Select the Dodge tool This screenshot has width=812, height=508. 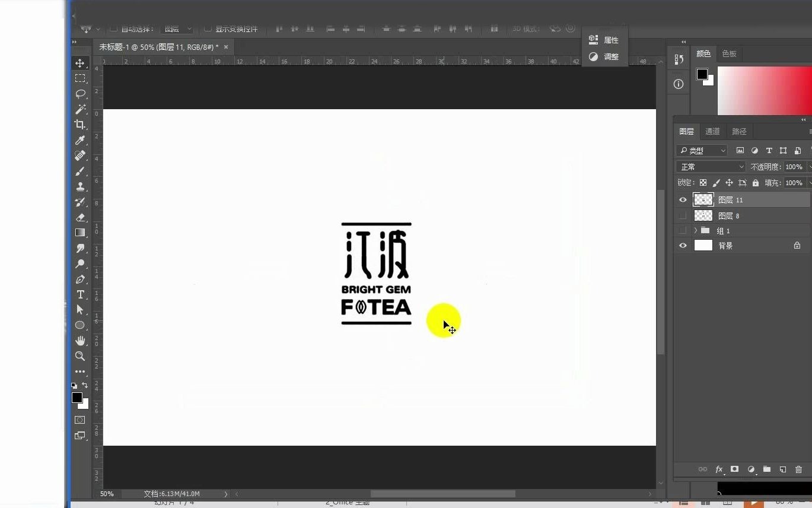click(x=80, y=263)
